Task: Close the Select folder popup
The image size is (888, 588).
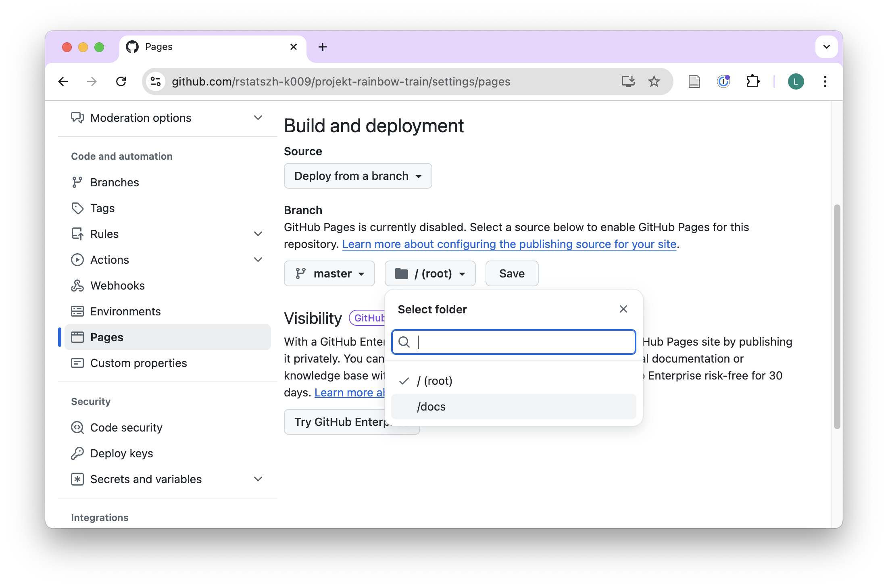Action: click(x=623, y=309)
